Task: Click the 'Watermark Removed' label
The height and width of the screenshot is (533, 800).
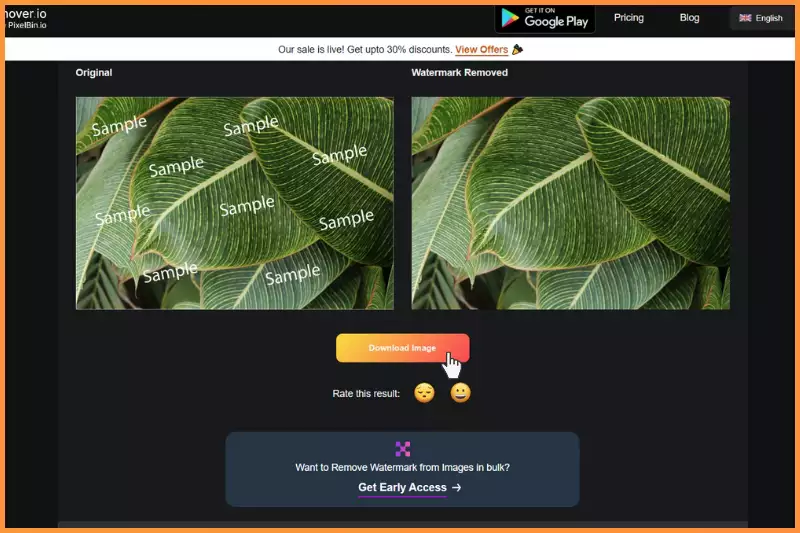Action: click(x=459, y=72)
